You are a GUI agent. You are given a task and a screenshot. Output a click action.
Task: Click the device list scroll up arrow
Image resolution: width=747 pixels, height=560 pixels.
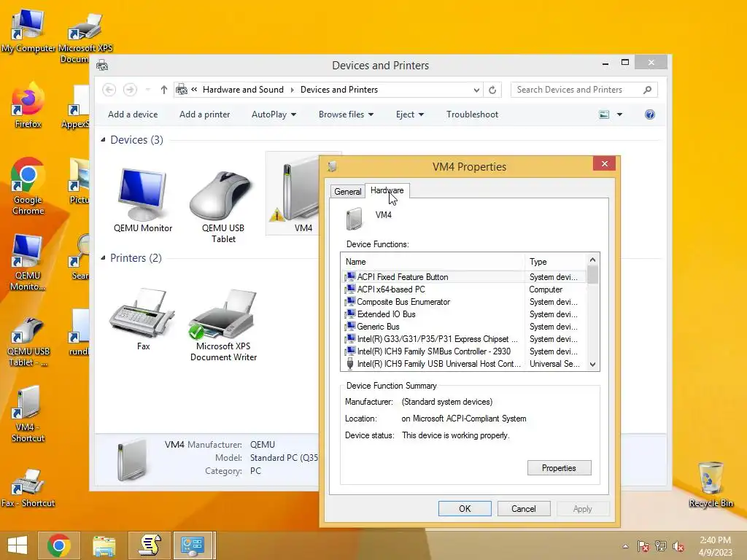[x=592, y=260]
